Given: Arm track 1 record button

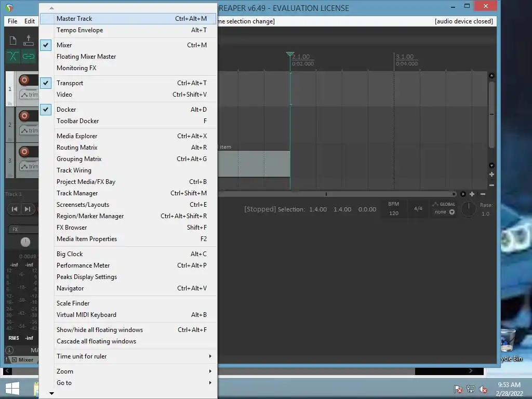Looking at the screenshot, I should click(x=24, y=80).
